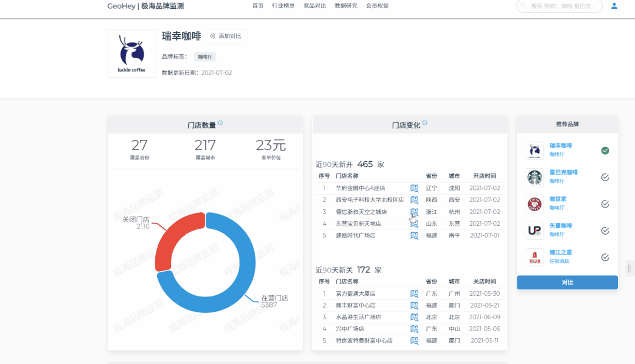635x364 pixels.
Task: Click the 217 覆盖城市 statistic
Action: pos(205,149)
